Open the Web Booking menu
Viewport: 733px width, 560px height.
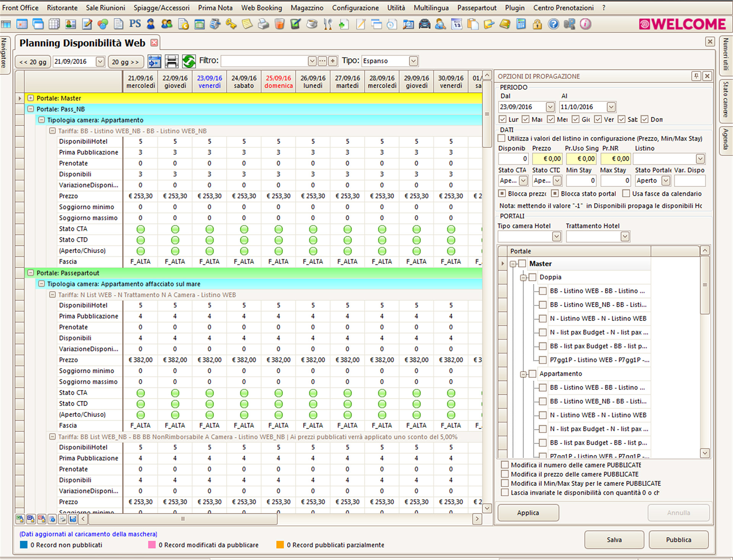[262, 8]
